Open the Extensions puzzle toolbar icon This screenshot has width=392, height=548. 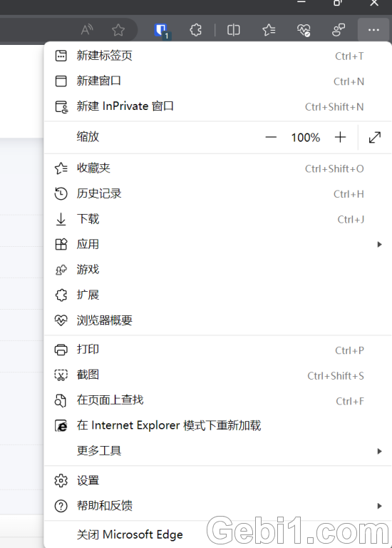tap(195, 30)
